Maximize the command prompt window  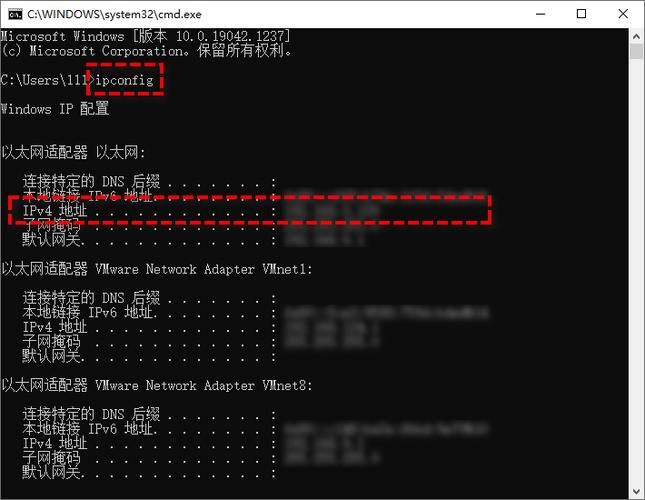581,14
